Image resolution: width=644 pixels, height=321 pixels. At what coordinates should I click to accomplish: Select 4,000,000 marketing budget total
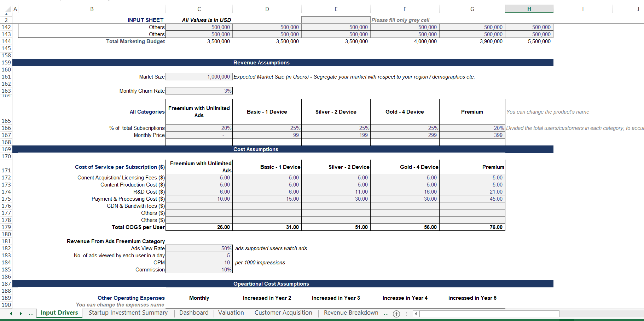[405, 41]
